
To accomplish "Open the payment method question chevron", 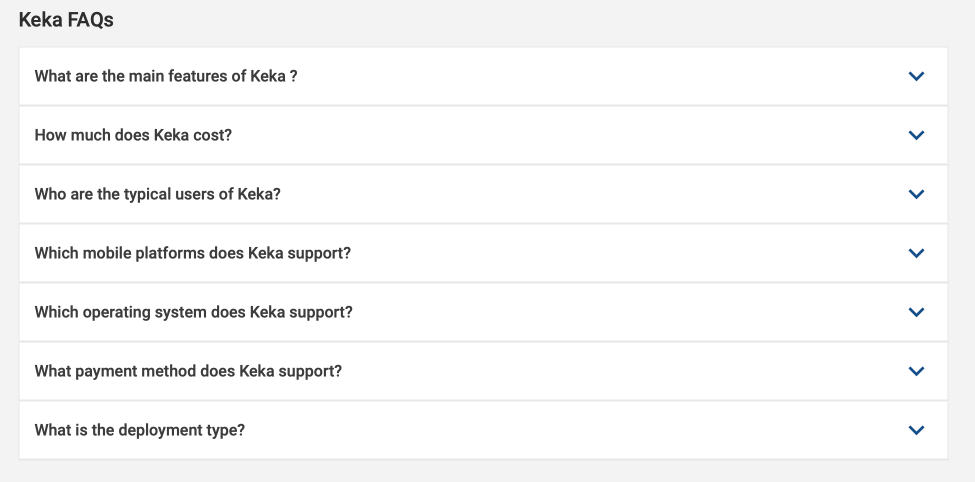I will tap(916, 371).
